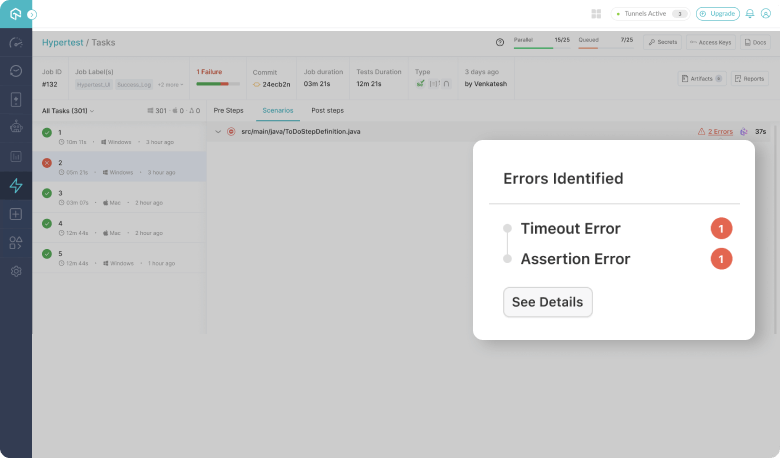Click the Hypertest breadcrumb link
Image resolution: width=780 pixels, height=458 pixels.
pyautogui.click(x=63, y=43)
